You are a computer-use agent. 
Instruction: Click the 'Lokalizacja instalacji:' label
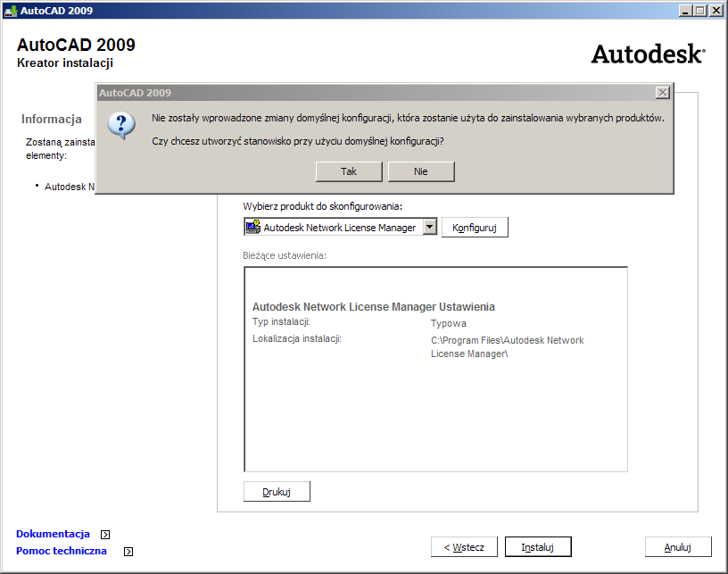[x=297, y=339]
